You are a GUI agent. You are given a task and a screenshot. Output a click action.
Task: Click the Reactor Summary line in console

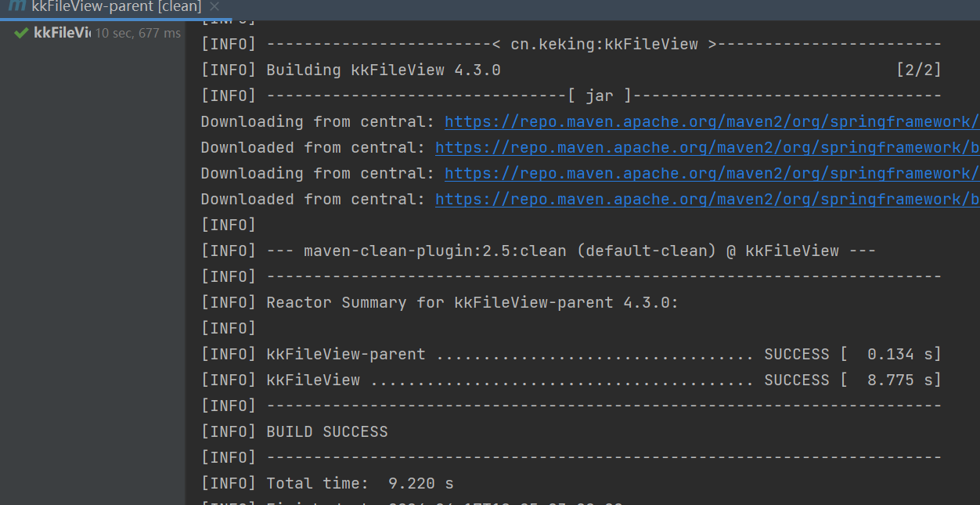(472, 302)
